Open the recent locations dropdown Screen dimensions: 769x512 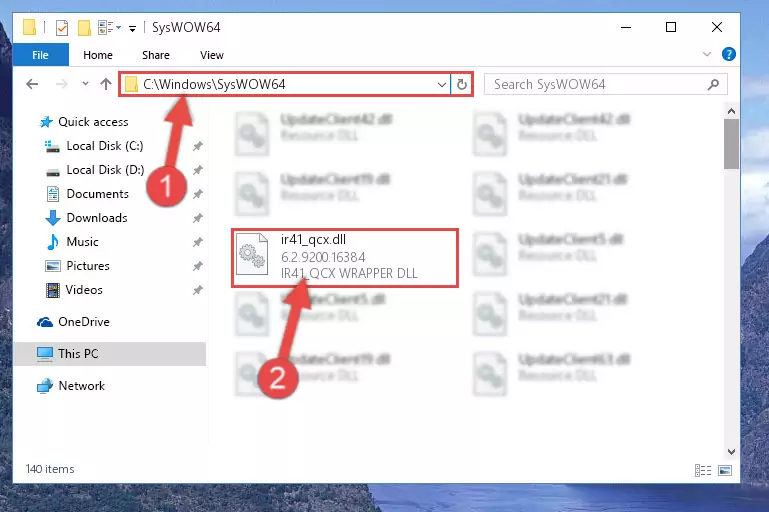pos(85,83)
